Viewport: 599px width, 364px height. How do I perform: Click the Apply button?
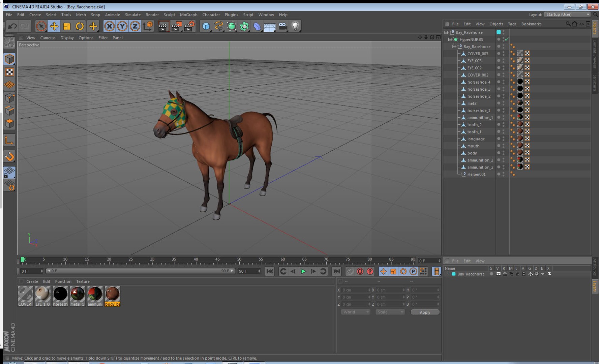click(x=425, y=312)
